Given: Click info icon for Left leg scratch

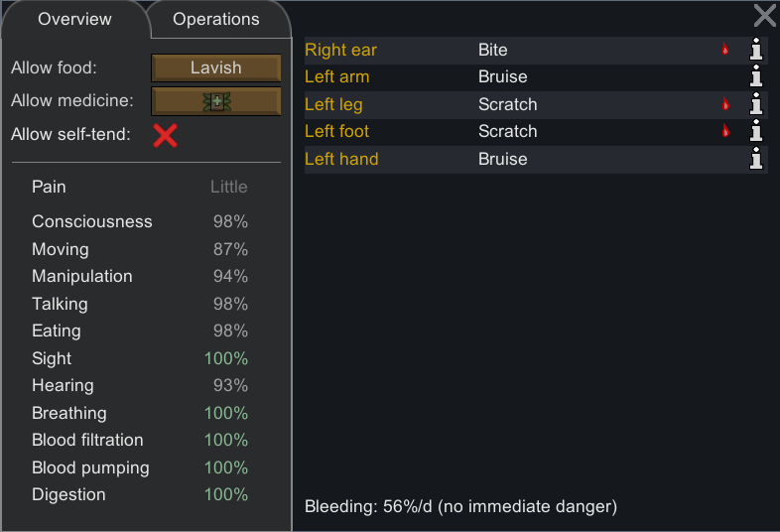Looking at the screenshot, I should (756, 104).
